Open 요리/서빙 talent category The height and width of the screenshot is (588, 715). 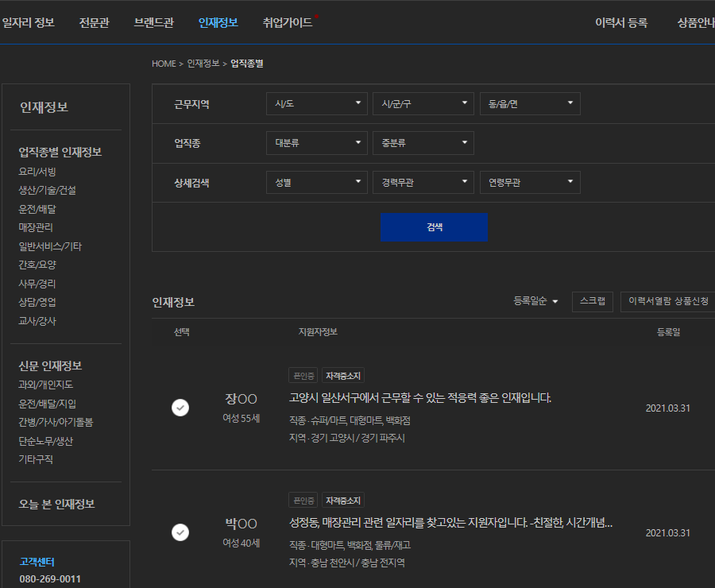(x=37, y=172)
